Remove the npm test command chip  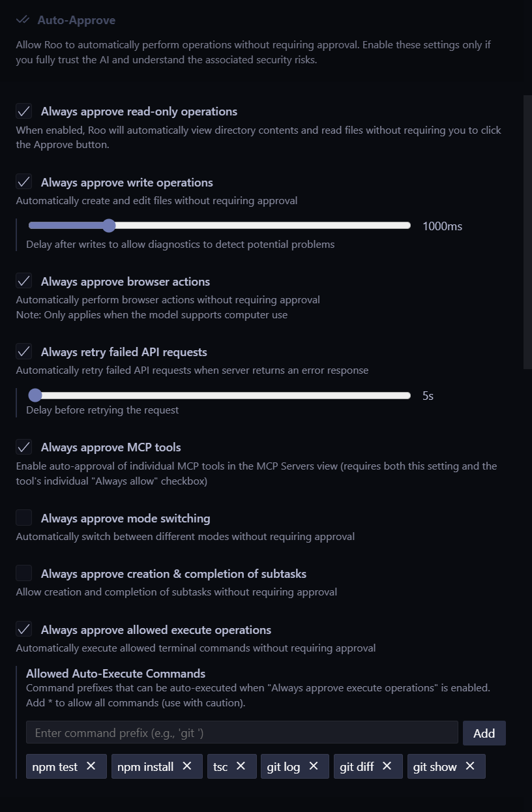91,766
